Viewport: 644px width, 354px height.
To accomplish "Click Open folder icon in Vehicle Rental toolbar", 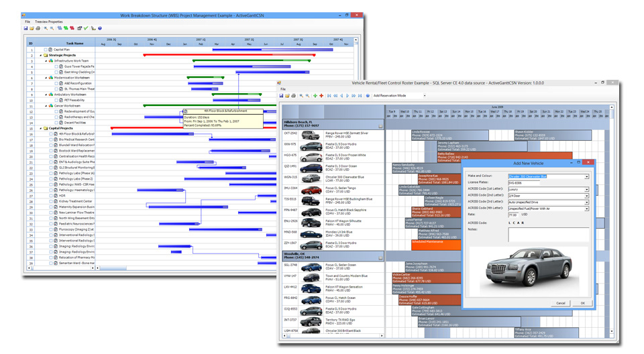I will 288,96.
